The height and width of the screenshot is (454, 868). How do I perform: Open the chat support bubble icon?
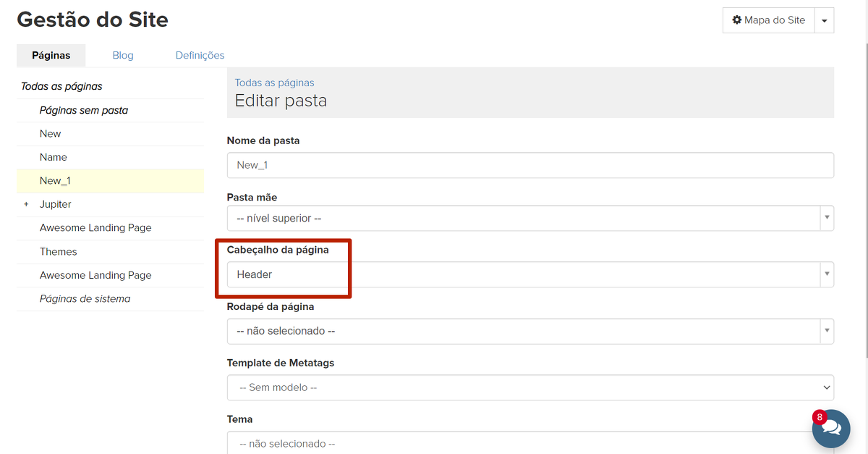tap(830, 429)
